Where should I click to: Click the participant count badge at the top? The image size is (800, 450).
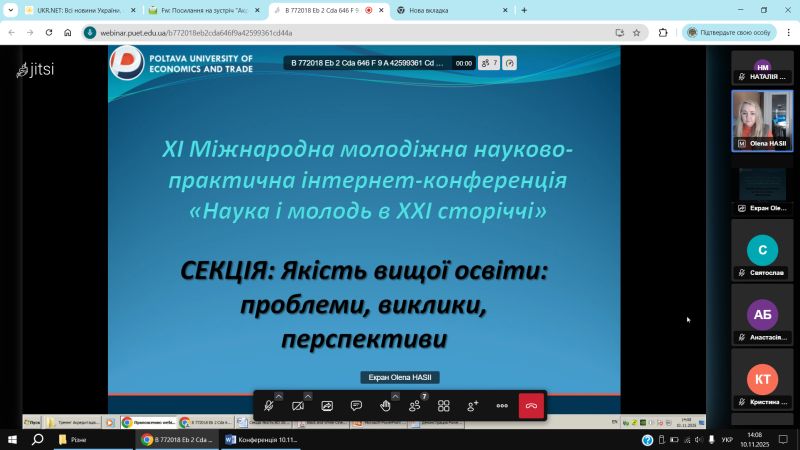[x=489, y=62]
